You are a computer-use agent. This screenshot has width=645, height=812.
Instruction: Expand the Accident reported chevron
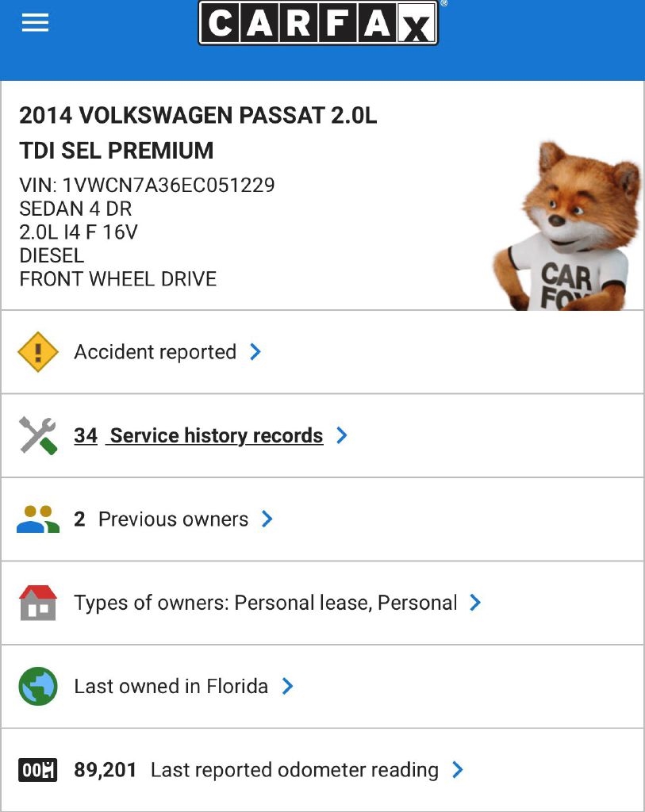255,352
